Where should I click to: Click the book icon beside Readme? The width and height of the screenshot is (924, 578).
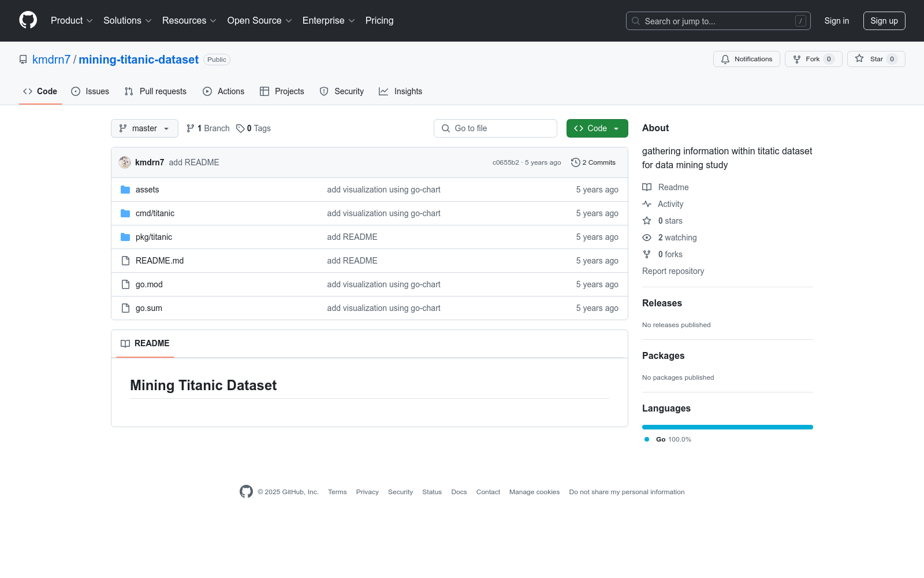click(647, 187)
